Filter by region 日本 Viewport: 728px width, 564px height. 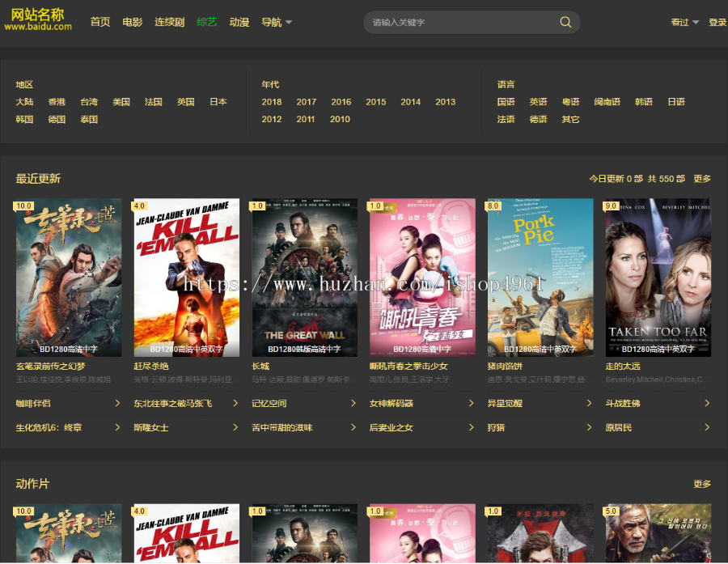(x=218, y=102)
